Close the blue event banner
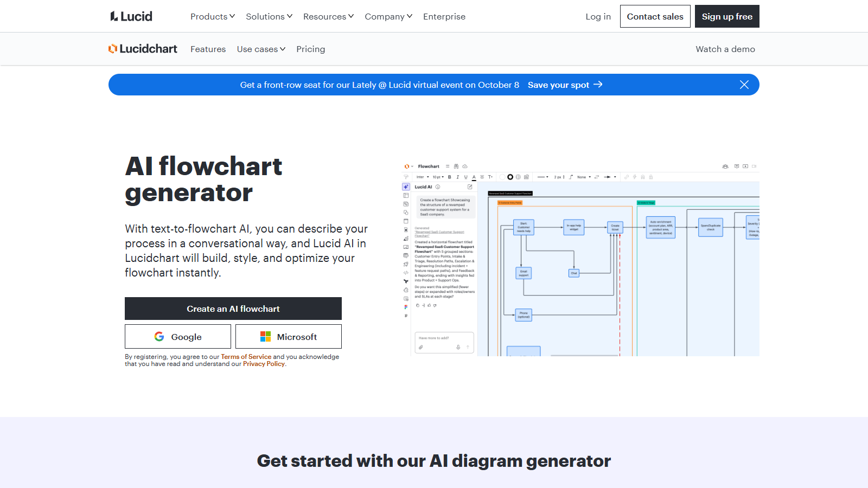This screenshot has width=868, height=488. pos(744,85)
